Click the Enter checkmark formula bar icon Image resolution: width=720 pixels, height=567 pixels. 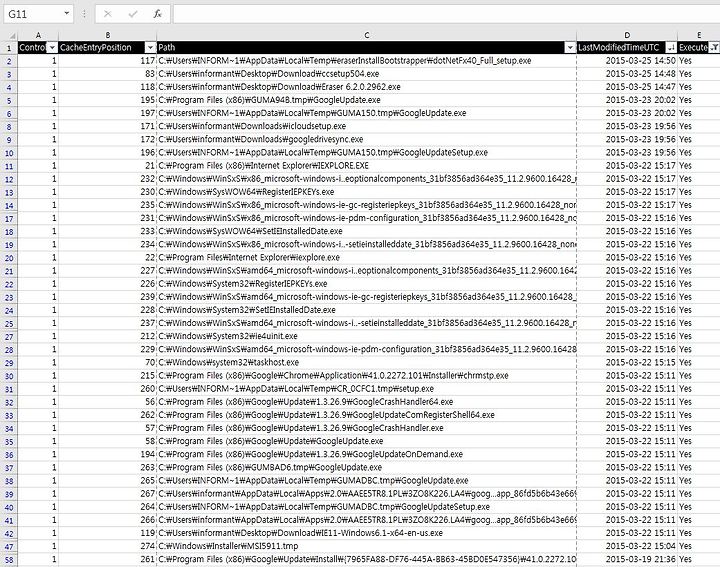pos(133,14)
